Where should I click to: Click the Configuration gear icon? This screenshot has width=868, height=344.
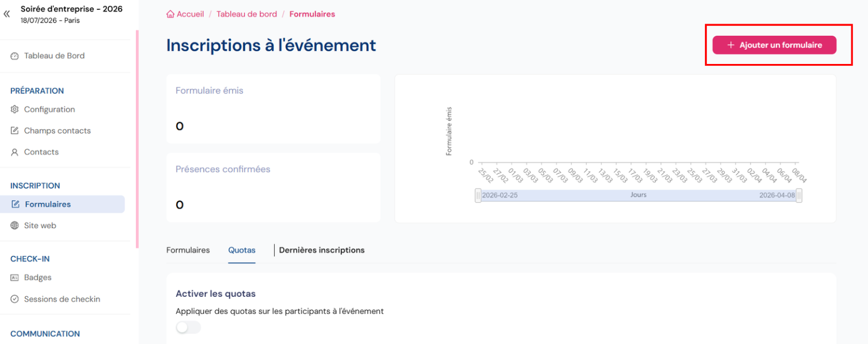coord(15,109)
